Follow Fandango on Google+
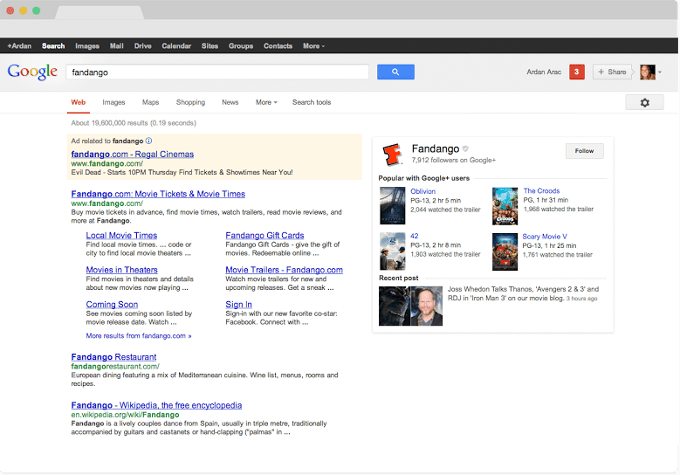This screenshot has height=475, width=680. [584, 151]
